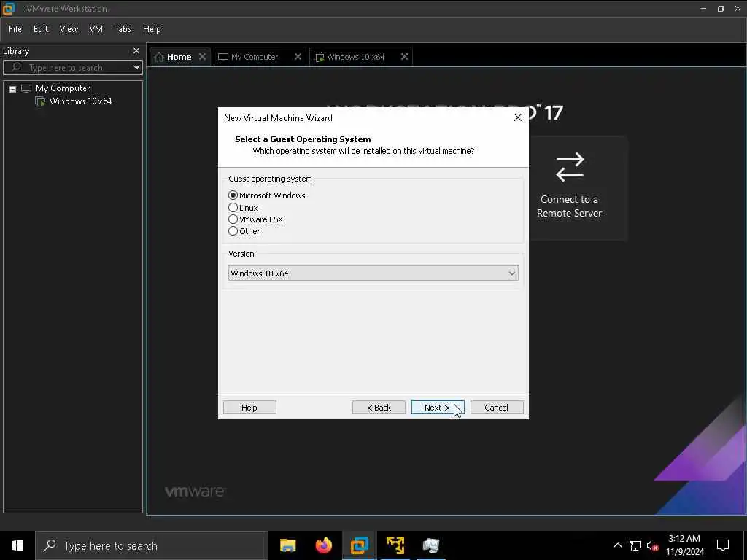747x560 pixels.
Task: Switch to the Home tab
Action: point(179,57)
